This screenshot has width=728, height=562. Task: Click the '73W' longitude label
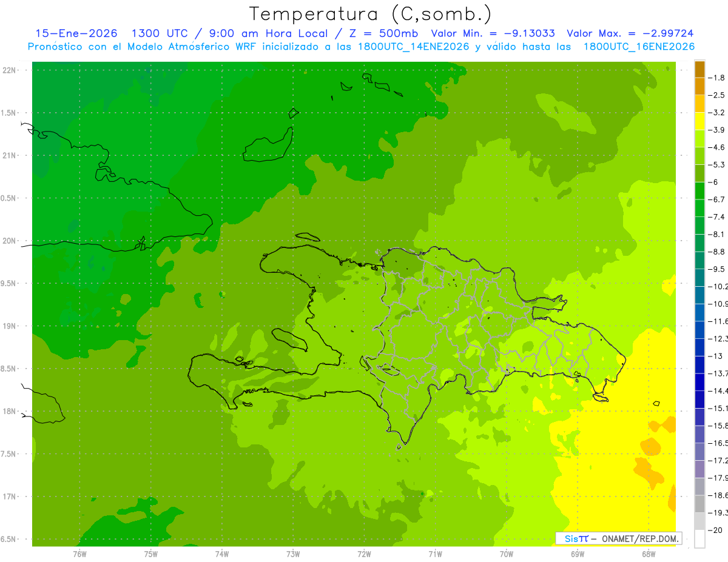click(x=293, y=554)
